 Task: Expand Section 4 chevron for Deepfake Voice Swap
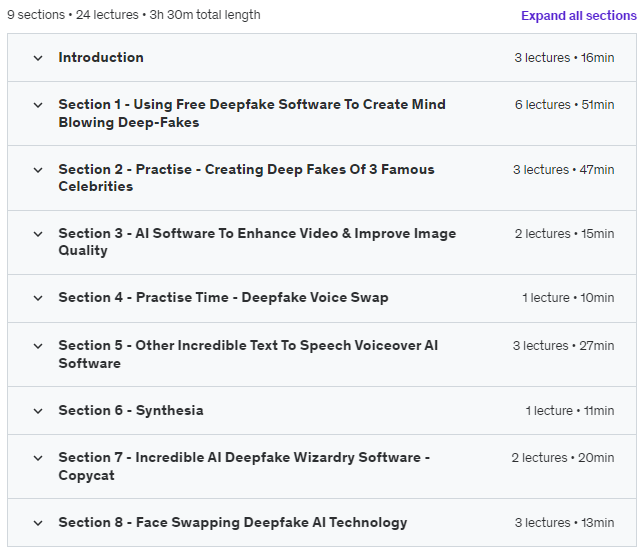pos(38,298)
